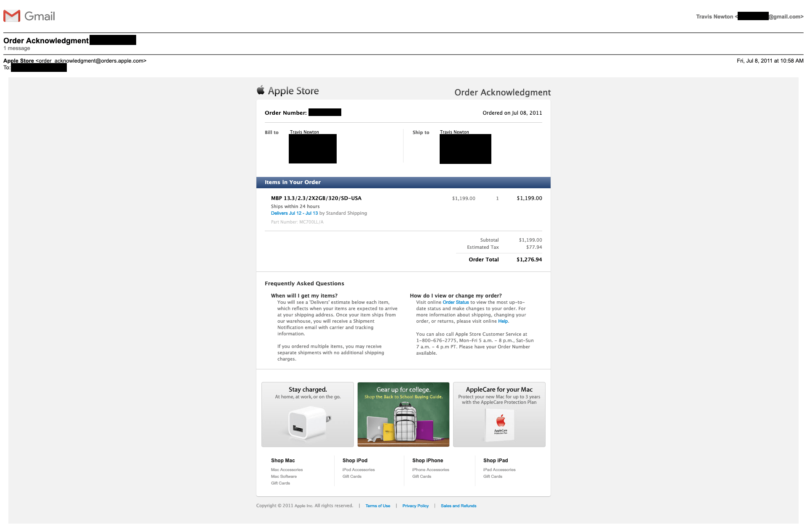807x532 pixels.
Task: Click the Apple logo icon beside Apple Store
Action: pyautogui.click(x=261, y=90)
